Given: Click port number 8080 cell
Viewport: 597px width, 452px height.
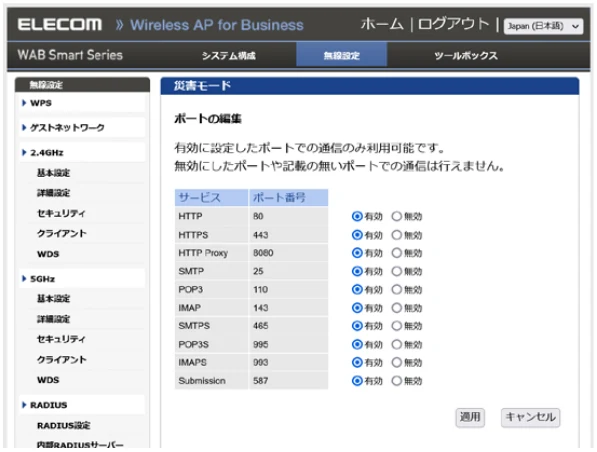Looking at the screenshot, I should [x=289, y=253].
